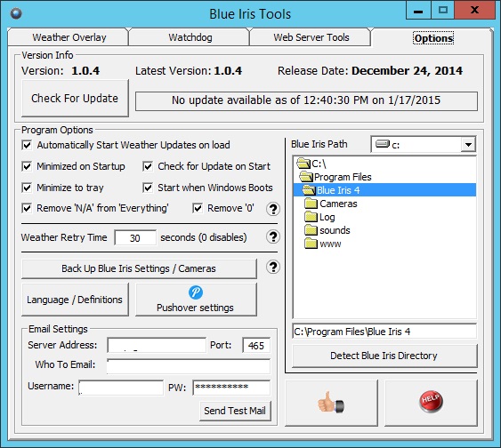Click help icon beside Remove '0'
The height and width of the screenshot is (448, 501).
(273, 209)
